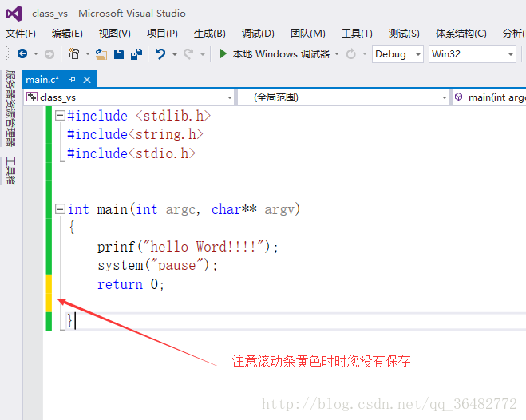Click the navigate forward arrow icon

pos(49,54)
